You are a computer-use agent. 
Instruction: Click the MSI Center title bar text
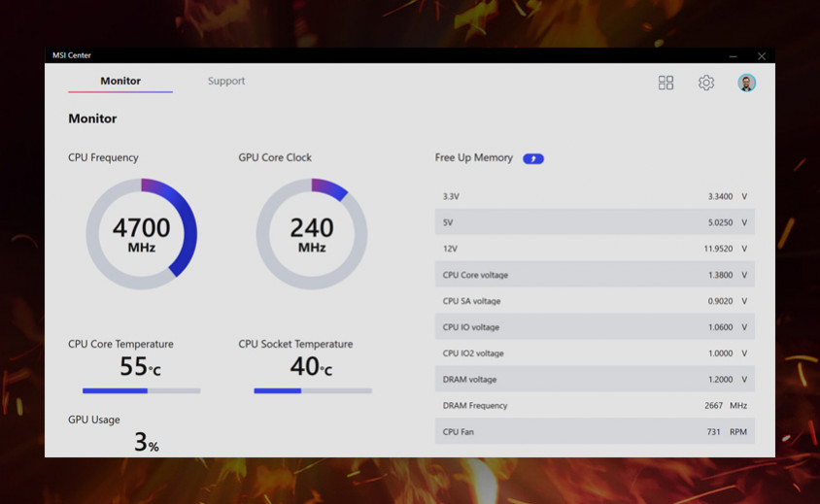click(x=72, y=56)
